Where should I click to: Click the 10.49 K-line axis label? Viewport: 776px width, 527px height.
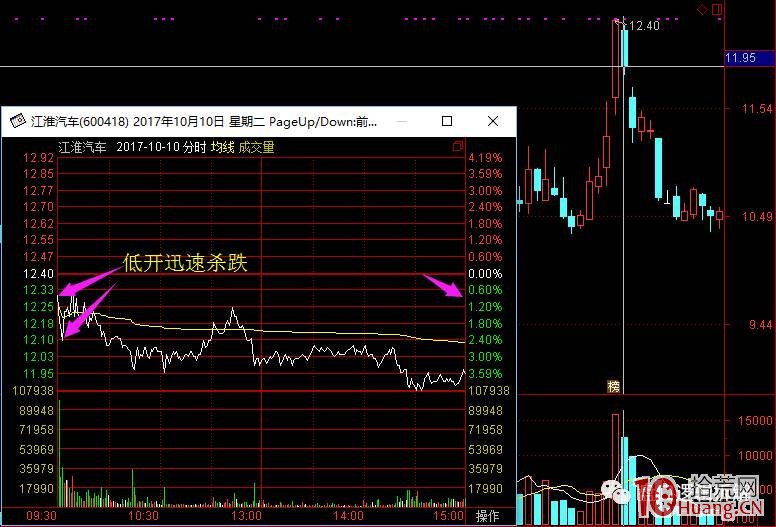(x=757, y=216)
